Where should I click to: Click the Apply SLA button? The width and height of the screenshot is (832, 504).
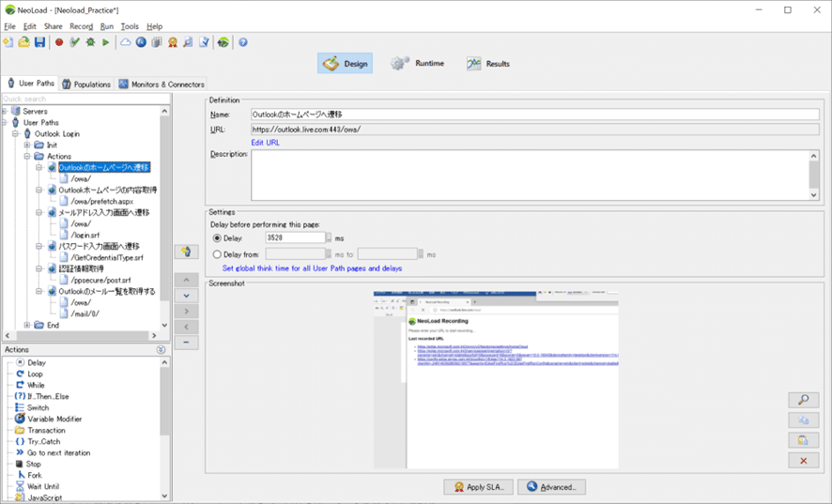478,487
